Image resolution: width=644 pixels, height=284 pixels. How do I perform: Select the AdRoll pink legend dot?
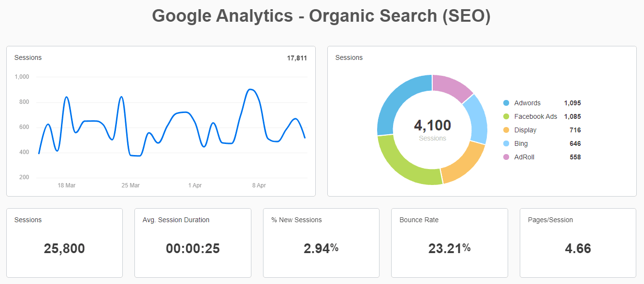(506, 157)
